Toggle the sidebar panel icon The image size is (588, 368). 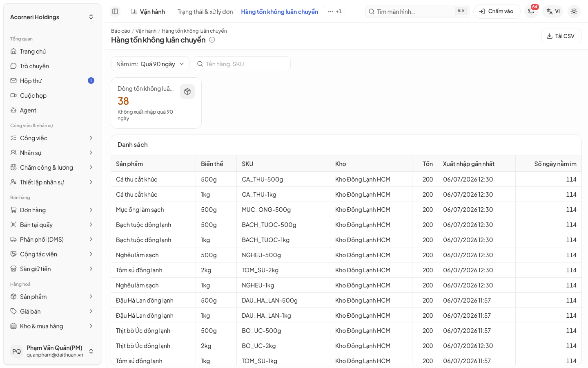(x=115, y=11)
